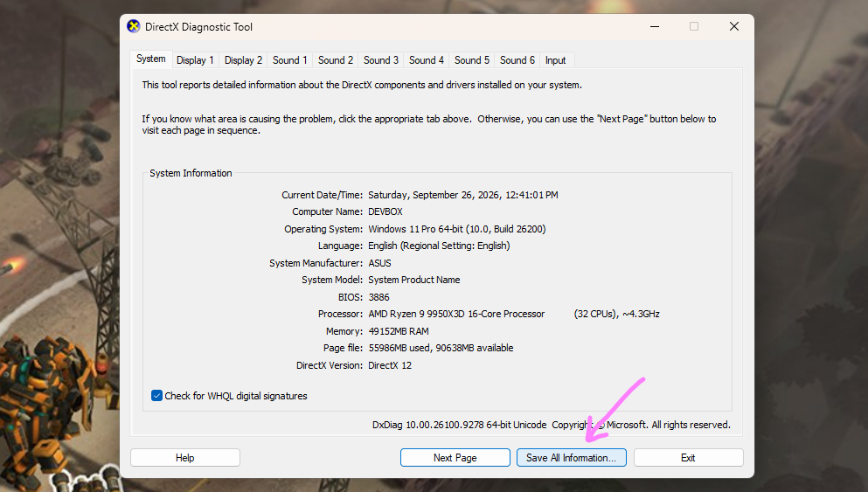Switch to the Sound 1 tab
The width and height of the screenshot is (868, 492).
tap(289, 60)
